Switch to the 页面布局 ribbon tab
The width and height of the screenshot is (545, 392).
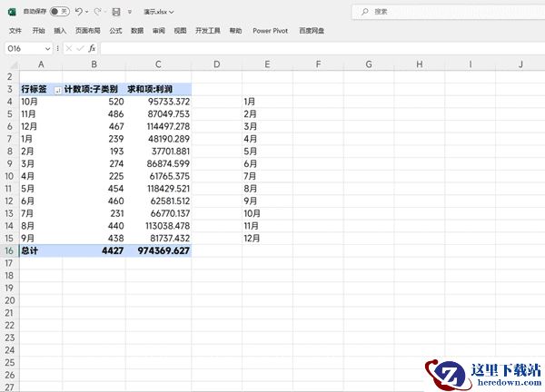point(88,31)
